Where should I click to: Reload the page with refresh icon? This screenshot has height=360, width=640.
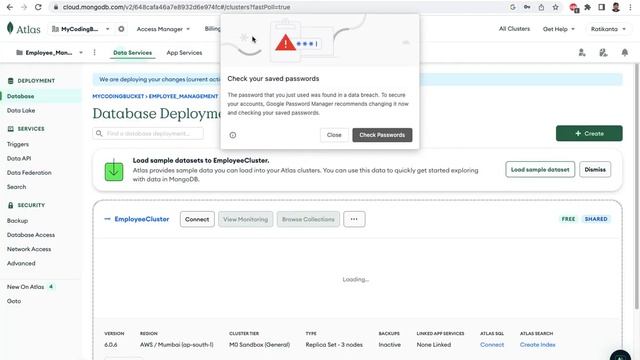[38, 7]
